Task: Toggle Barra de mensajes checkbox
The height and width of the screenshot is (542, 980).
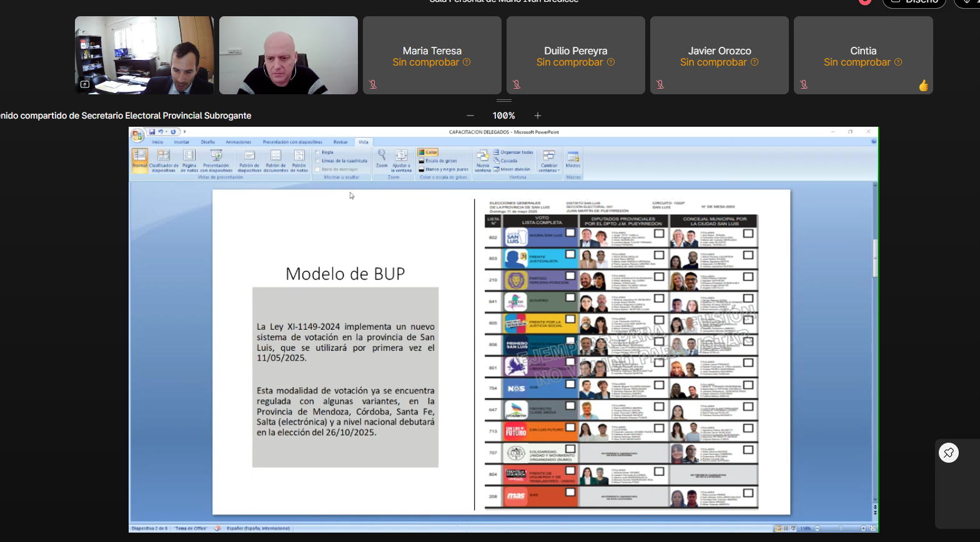Action: [318, 169]
